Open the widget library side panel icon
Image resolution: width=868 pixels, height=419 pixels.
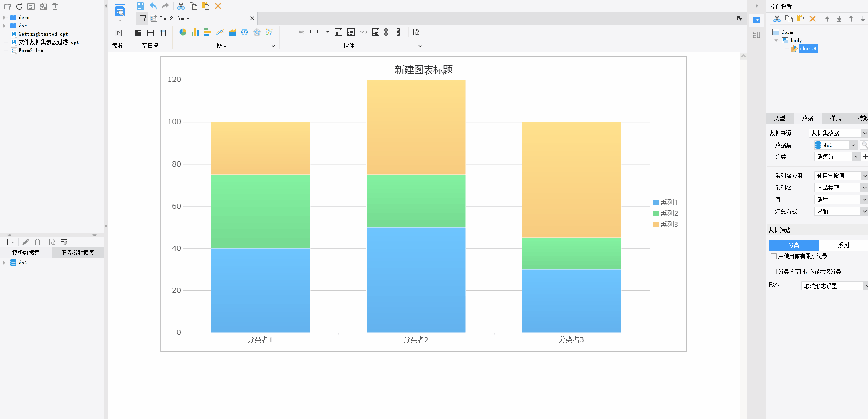point(756,35)
